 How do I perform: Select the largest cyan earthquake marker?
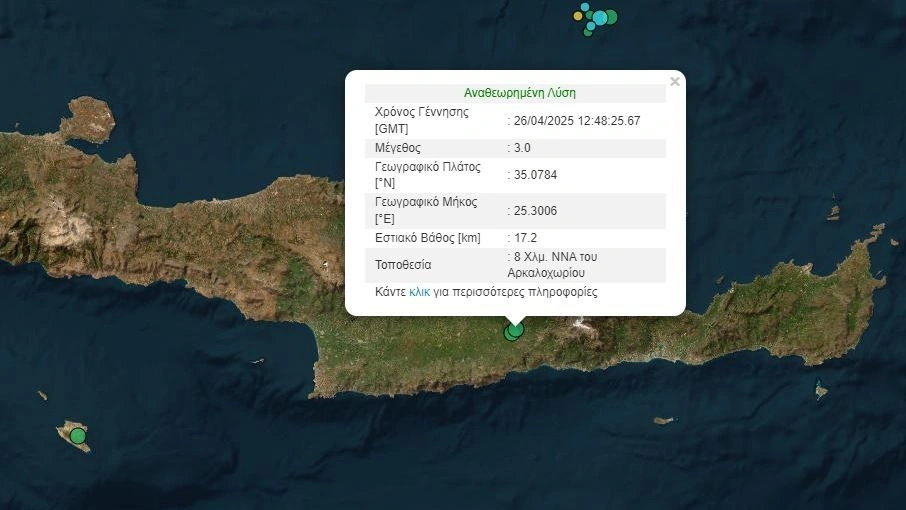pos(600,17)
